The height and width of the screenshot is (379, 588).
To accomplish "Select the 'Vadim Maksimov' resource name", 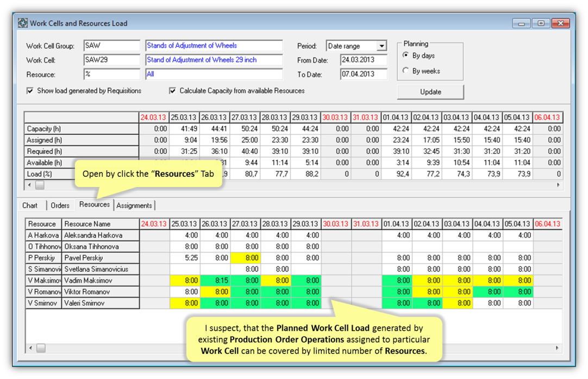I will pyautogui.click(x=101, y=281).
